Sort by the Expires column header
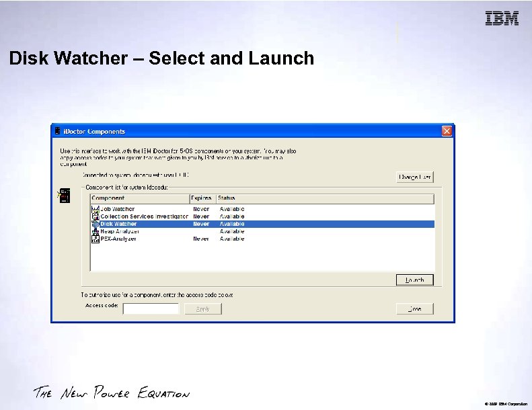532x410 pixels. point(202,198)
